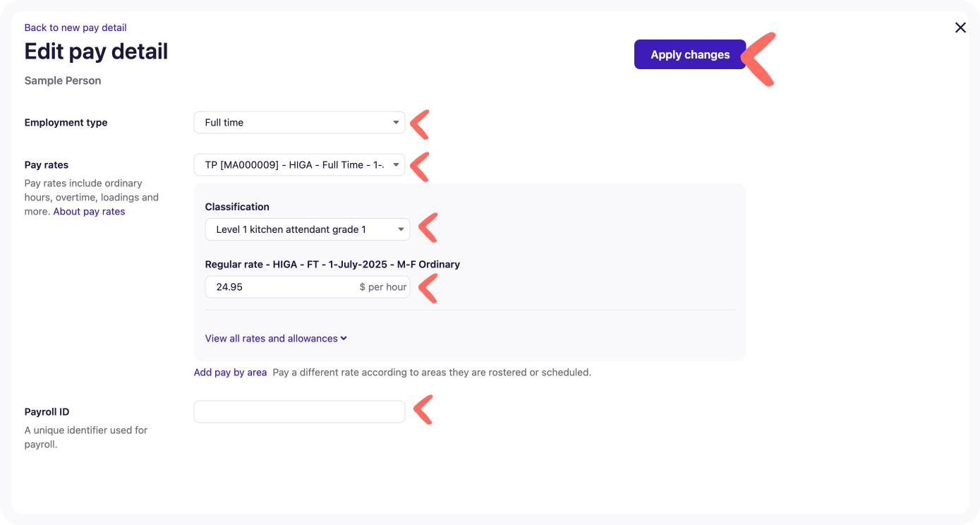Image resolution: width=980 pixels, height=525 pixels.
Task: Click the "$ per hour" unit label
Action: coord(382,287)
